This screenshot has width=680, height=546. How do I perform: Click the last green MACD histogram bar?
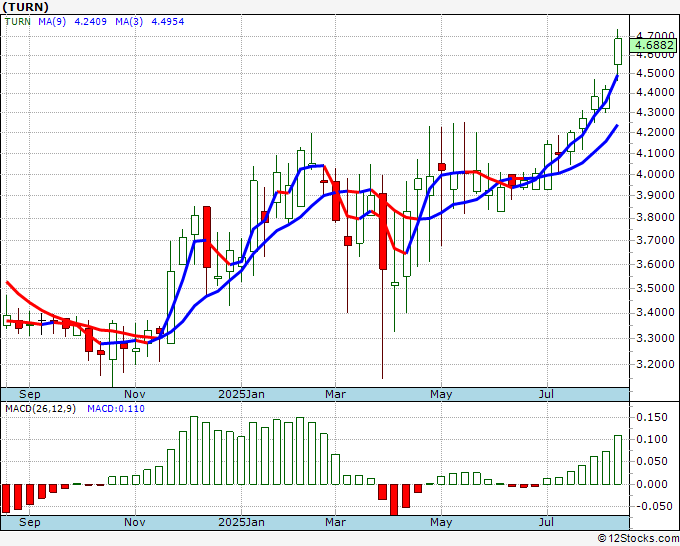618,460
